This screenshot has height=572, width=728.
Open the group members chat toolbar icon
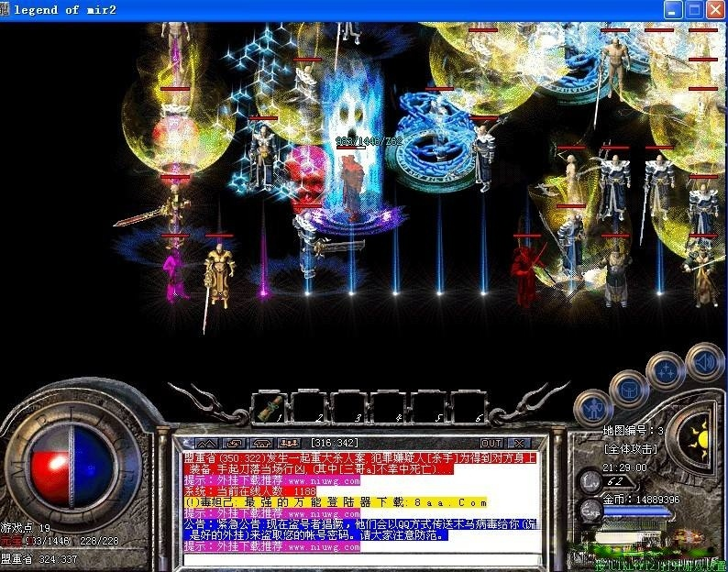pyautogui.click(x=289, y=443)
